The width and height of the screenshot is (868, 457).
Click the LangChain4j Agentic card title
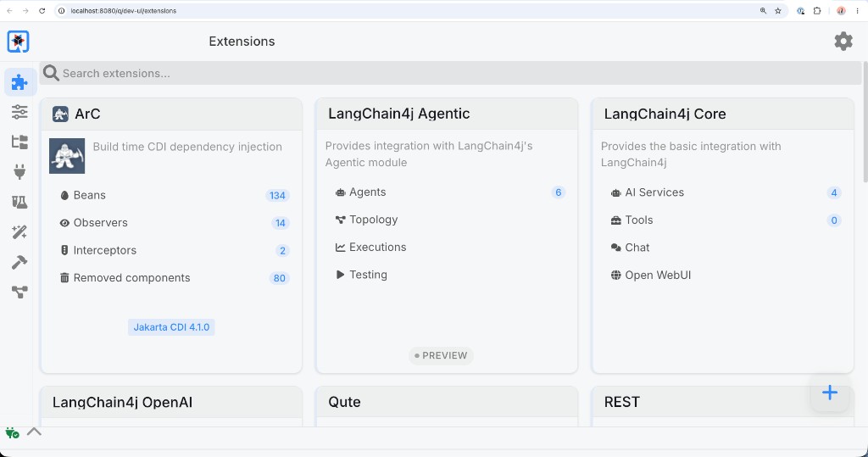tap(398, 114)
